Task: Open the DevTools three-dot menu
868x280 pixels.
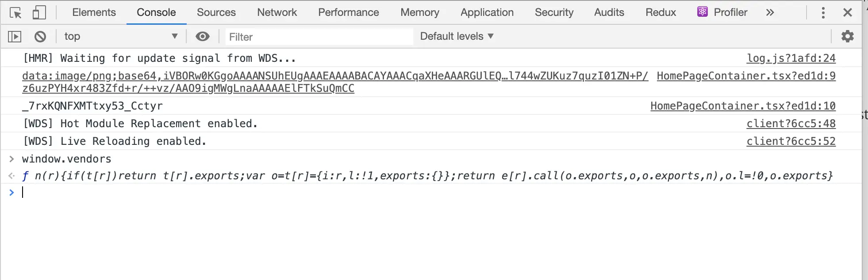Action: point(823,13)
